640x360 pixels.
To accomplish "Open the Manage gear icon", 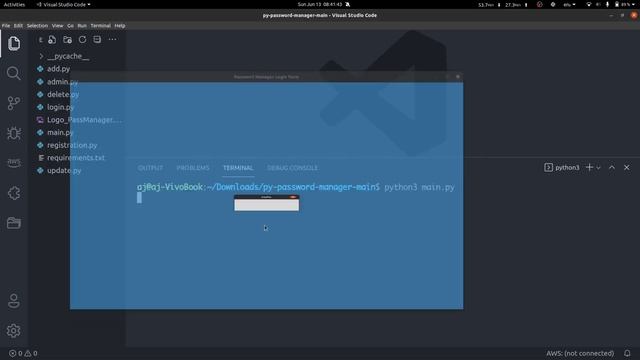I will [x=14, y=331].
